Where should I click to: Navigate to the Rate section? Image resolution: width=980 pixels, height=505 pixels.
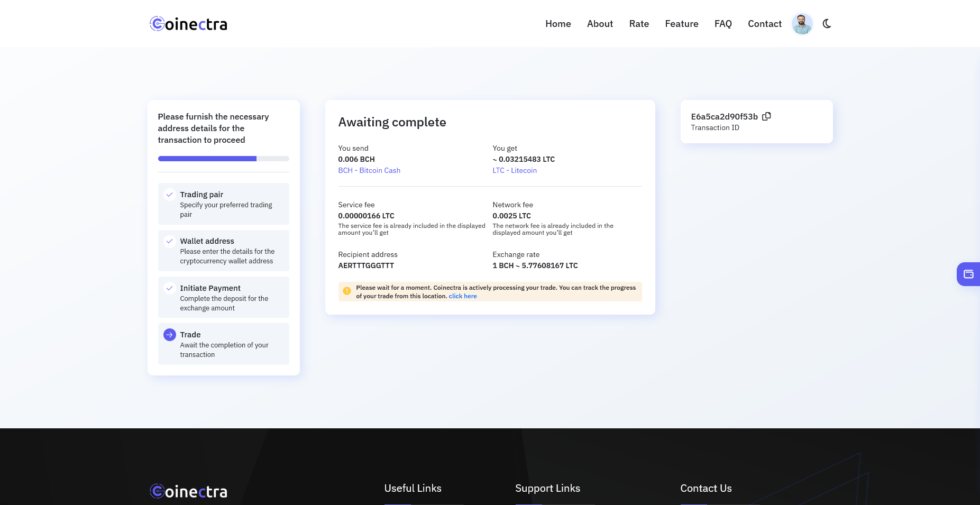point(639,24)
